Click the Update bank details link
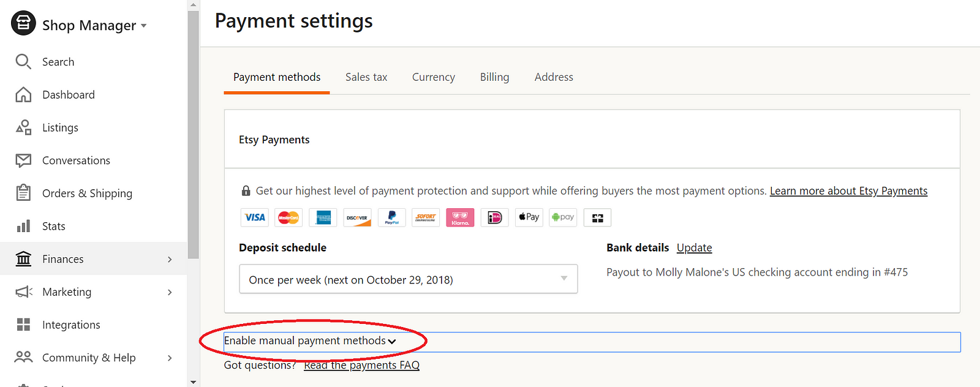 (694, 247)
